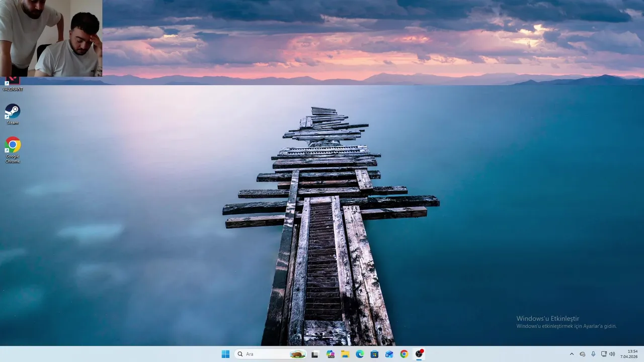Open the Google Chrome desktop shortcut

(13, 150)
